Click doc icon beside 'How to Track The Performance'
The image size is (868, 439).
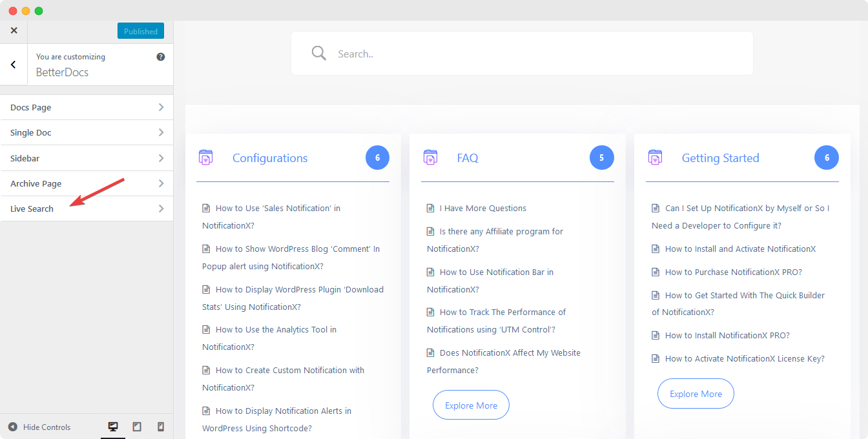tap(431, 312)
